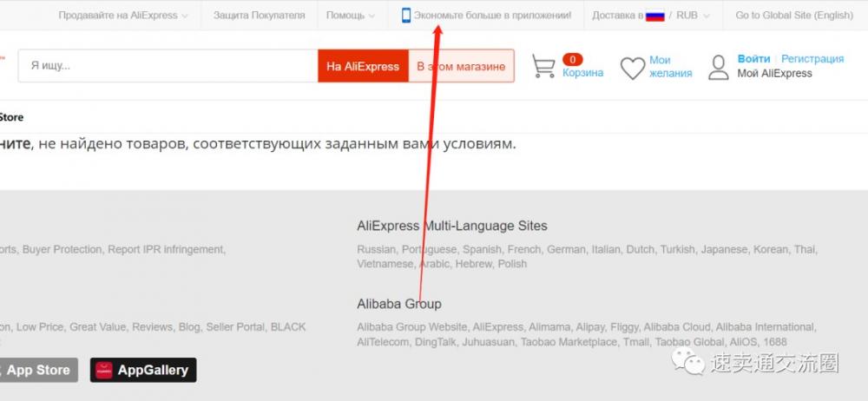
Task: Open the Buyer Protection footer link
Action: 62,250
